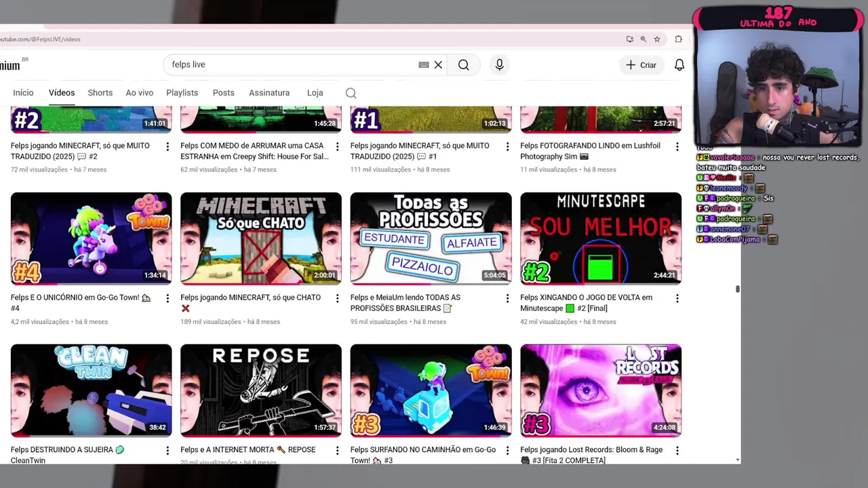Open the Playlists tab
This screenshot has height=488, width=868.
point(182,93)
